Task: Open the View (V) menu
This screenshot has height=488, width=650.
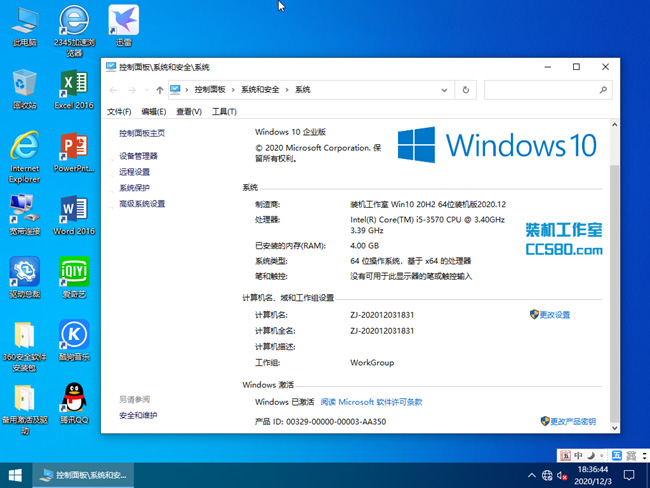Action: (x=189, y=112)
